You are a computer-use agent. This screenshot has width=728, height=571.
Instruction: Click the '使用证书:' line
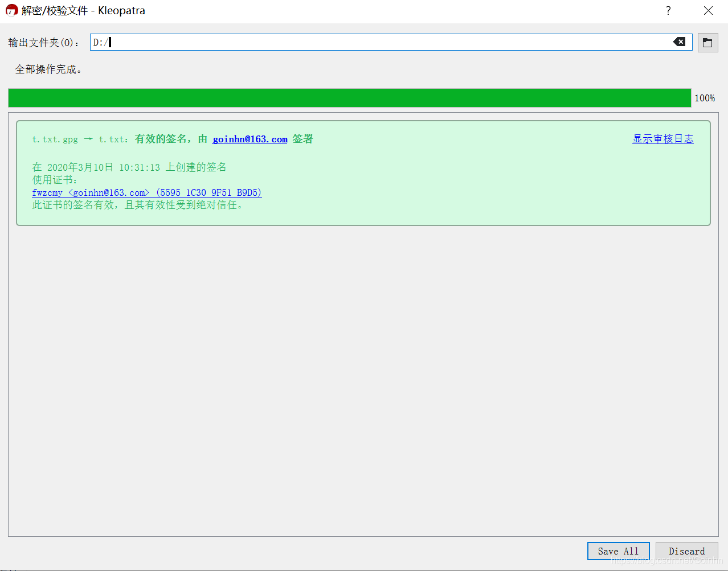pyautogui.click(x=55, y=180)
